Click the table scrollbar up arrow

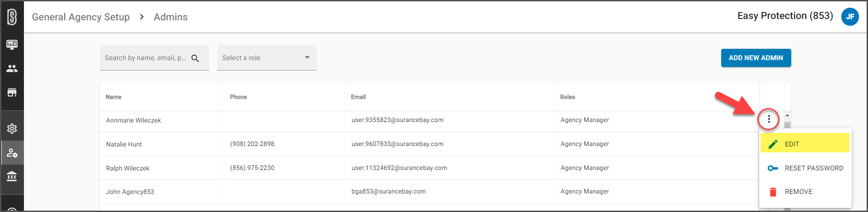coord(787,116)
